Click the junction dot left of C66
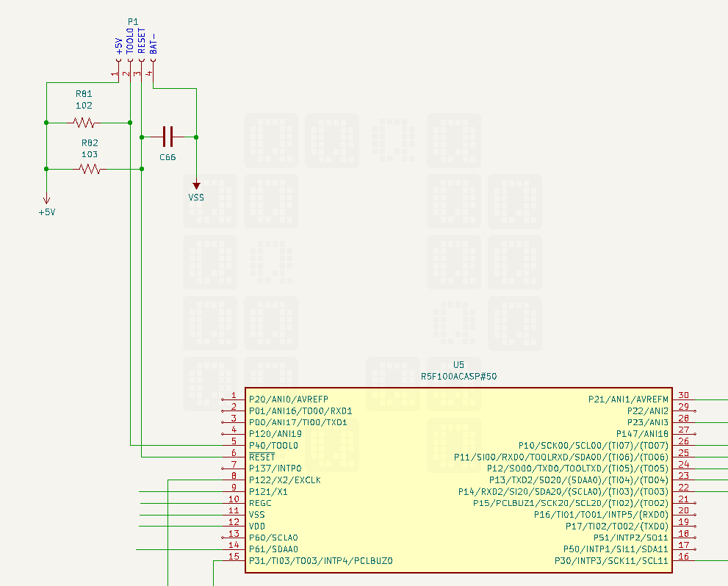 (142, 137)
